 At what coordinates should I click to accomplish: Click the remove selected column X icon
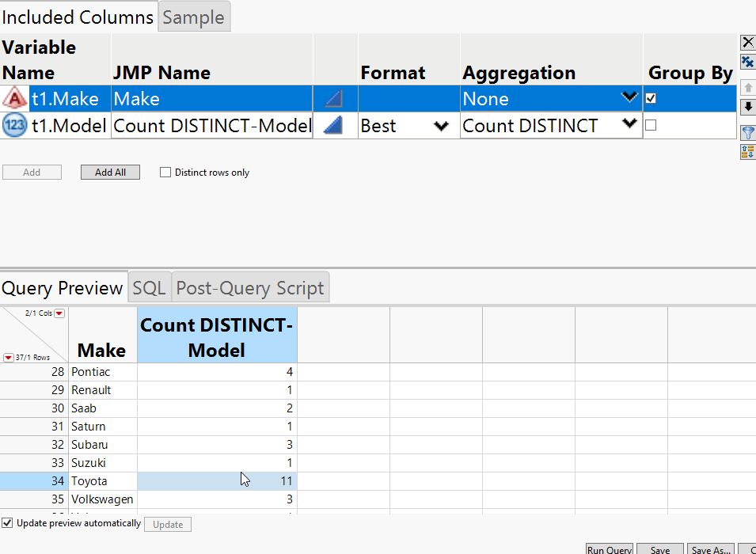[747, 42]
